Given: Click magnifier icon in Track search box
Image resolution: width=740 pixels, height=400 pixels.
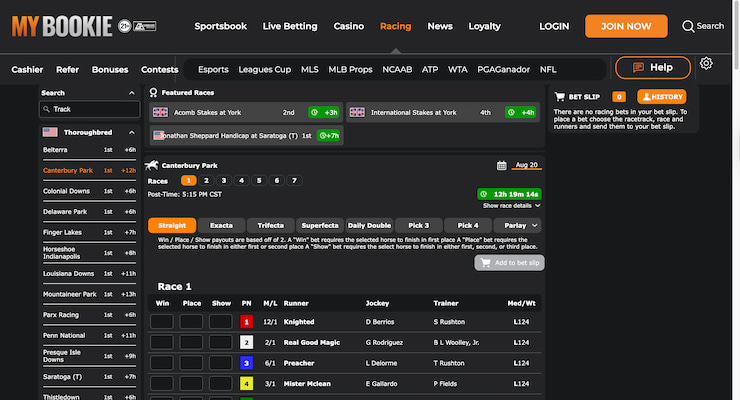Looking at the screenshot, I should point(46,109).
